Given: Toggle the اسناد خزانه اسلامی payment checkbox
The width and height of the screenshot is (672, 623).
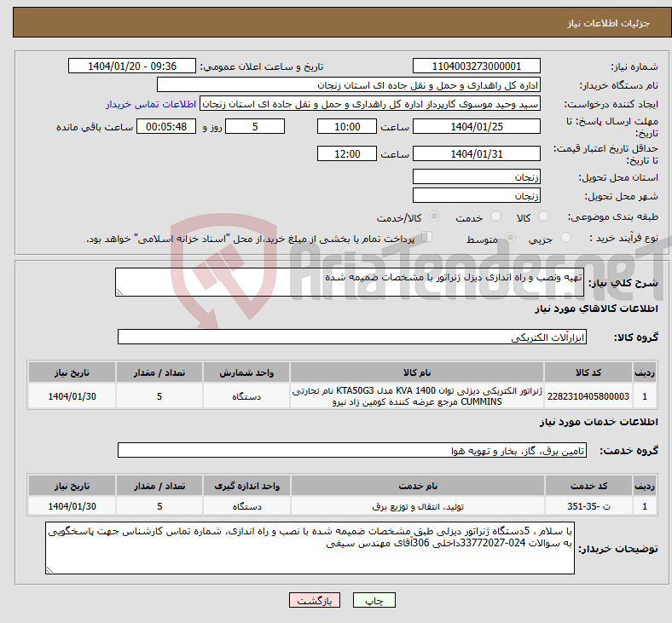Looking at the screenshot, I should coord(427,237).
